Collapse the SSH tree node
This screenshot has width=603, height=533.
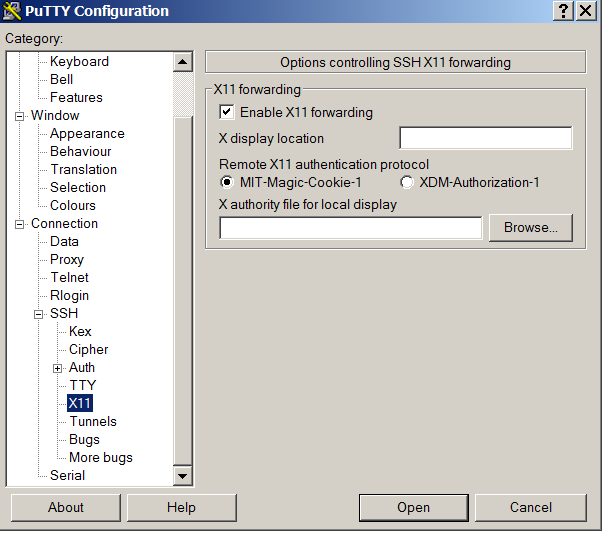click(x=38, y=314)
